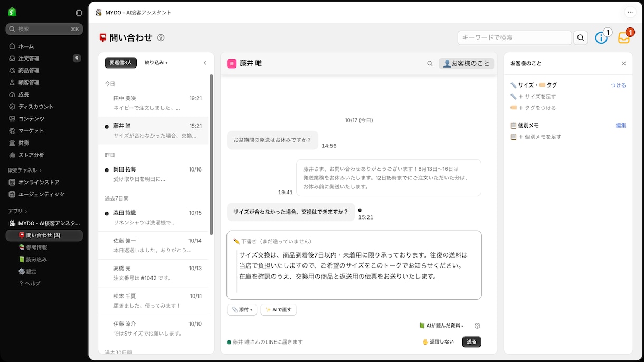This screenshot has height=362, width=644.
Task: Open 読み込み in app menu
Action: tap(44, 260)
